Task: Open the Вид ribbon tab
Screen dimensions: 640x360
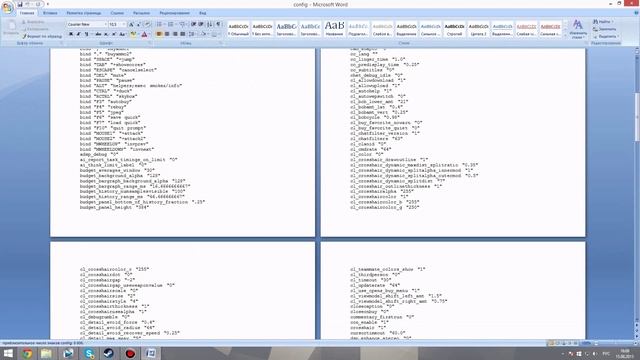Action: tap(202, 13)
